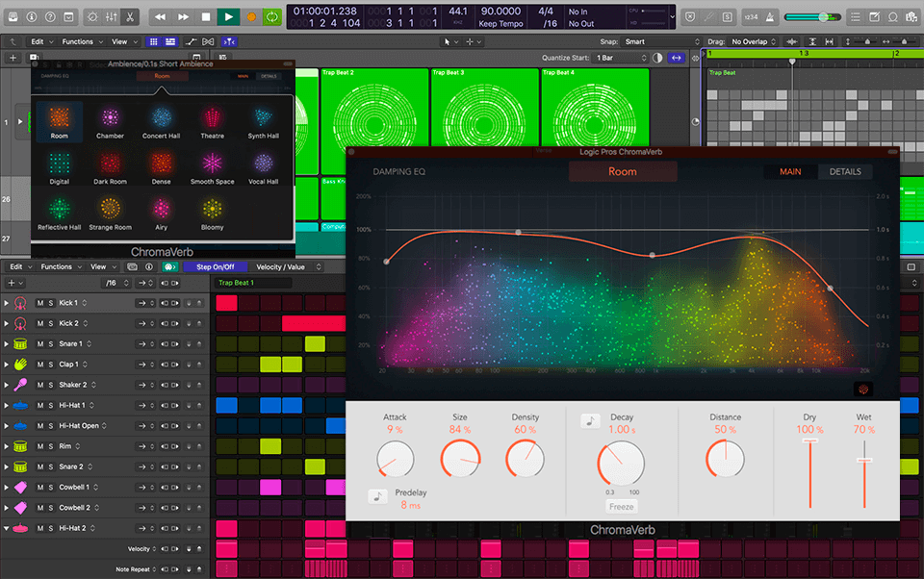Open the scissors editors button in toolbar
Screen dimensions: 924x579
coord(130,17)
